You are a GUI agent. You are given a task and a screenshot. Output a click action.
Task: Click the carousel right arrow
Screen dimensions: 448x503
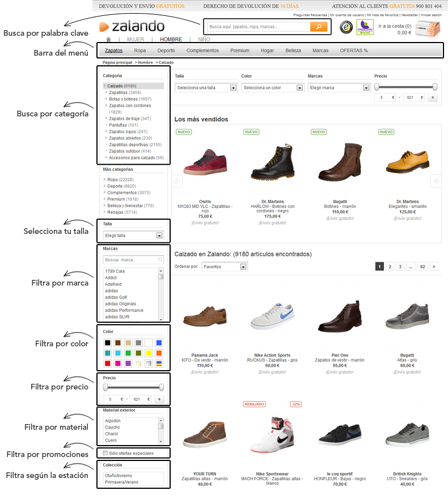tap(436, 181)
